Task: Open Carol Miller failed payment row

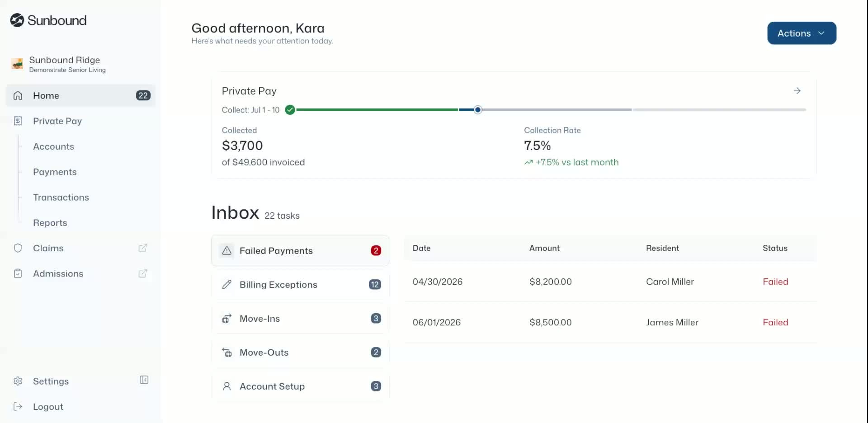Action: pyautogui.click(x=611, y=282)
